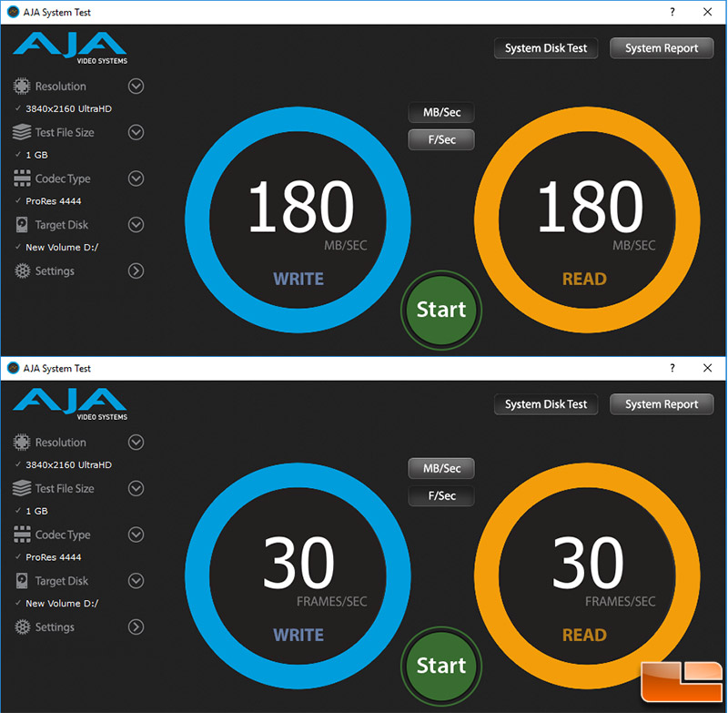Click AJA app icon in bottom window title bar
728x713 pixels.
click(14, 369)
